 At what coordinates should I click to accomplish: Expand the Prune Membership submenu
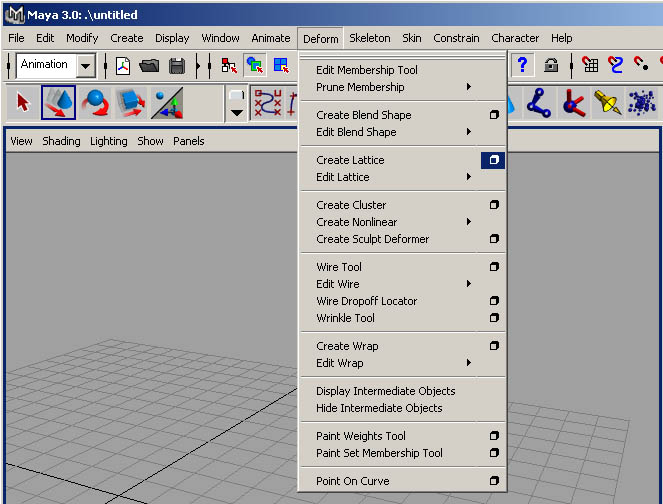point(468,87)
